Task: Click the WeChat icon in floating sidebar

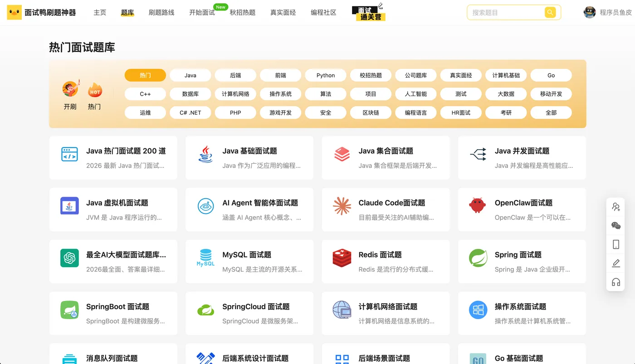Action: (x=616, y=226)
